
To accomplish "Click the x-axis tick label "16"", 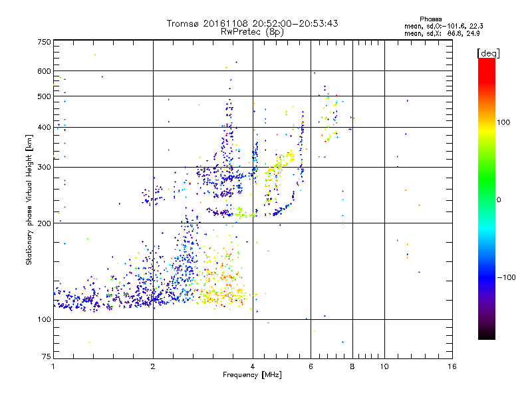I will [x=452, y=366].
